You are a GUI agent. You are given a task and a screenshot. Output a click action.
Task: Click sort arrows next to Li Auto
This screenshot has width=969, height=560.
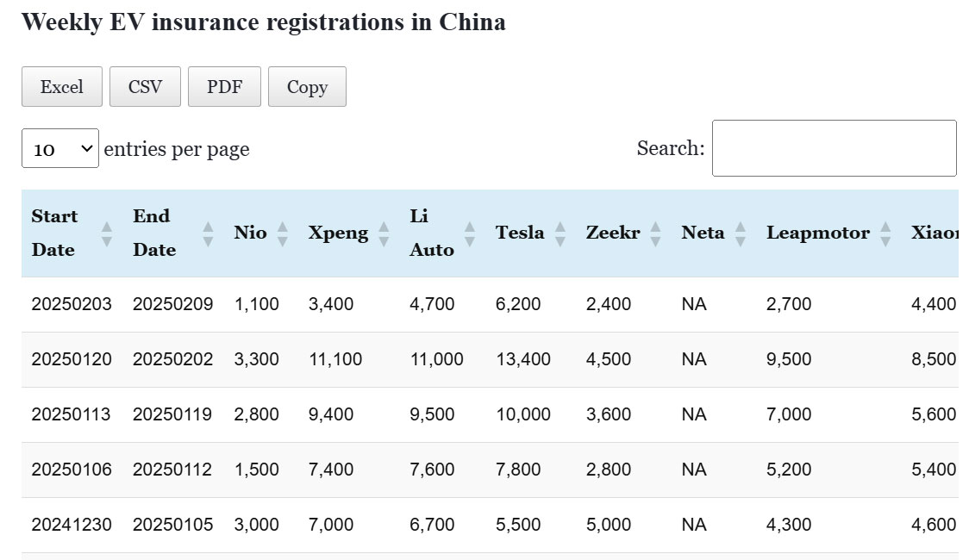point(470,233)
